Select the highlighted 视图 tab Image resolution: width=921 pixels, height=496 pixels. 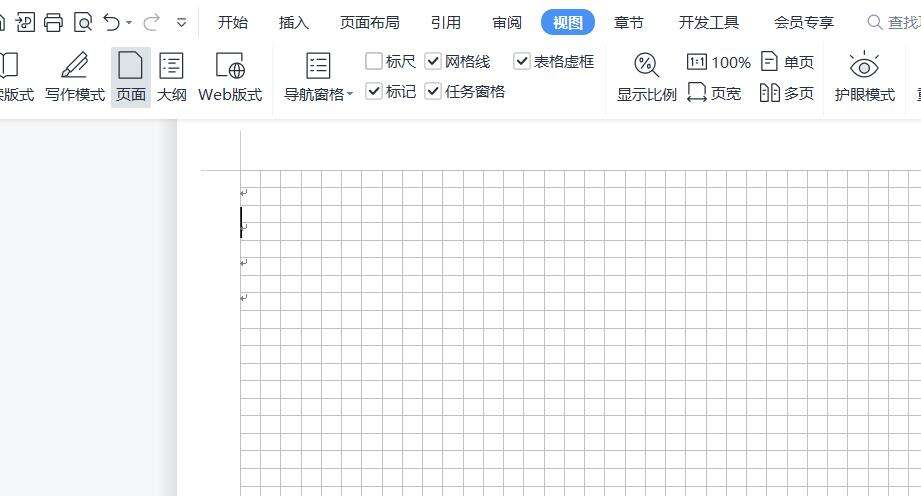pyautogui.click(x=567, y=22)
